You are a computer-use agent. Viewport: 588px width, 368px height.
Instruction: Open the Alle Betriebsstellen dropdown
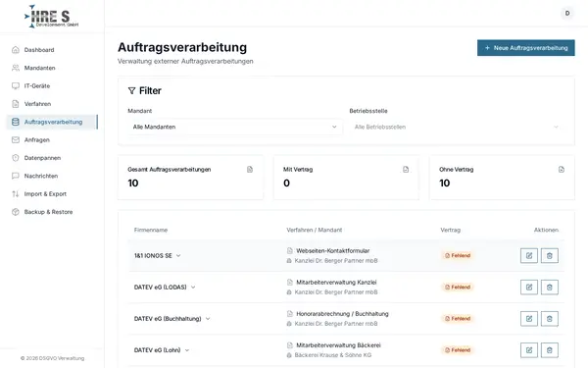point(457,127)
